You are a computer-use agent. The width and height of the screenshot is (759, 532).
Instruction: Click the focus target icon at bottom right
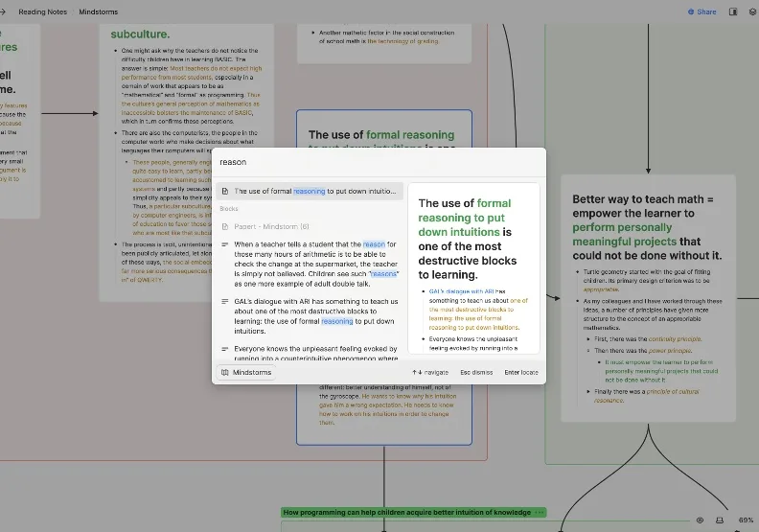click(x=700, y=520)
